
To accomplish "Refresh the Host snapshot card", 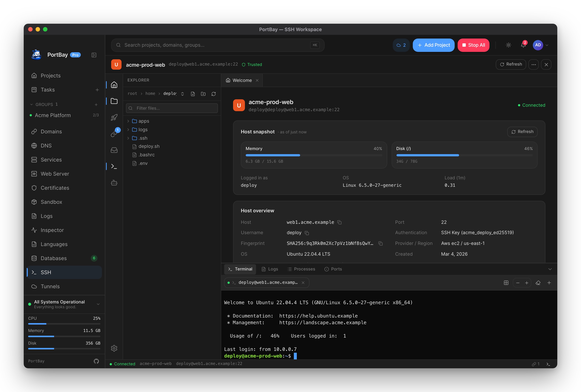I will coord(522,132).
